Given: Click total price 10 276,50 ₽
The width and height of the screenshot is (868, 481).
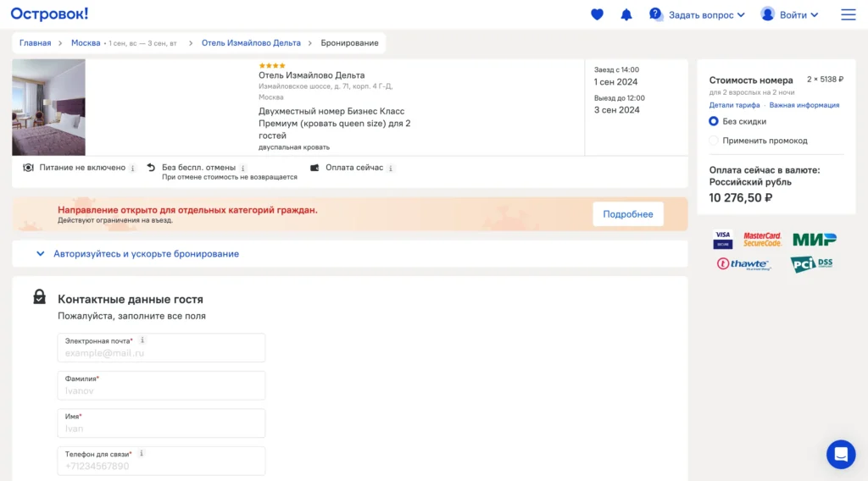Looking at the screenshot, I should 740,197.
